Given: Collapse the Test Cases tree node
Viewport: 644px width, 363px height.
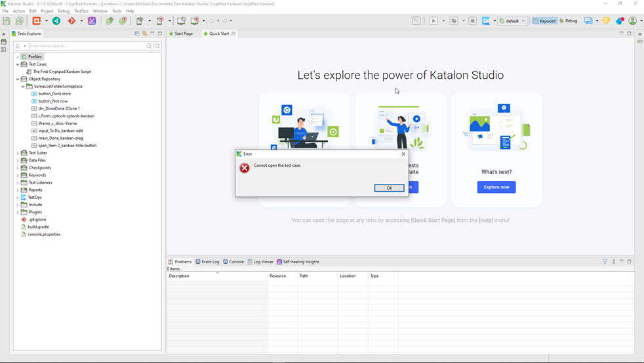Looking at the screenshot, I should pos(18,64).
